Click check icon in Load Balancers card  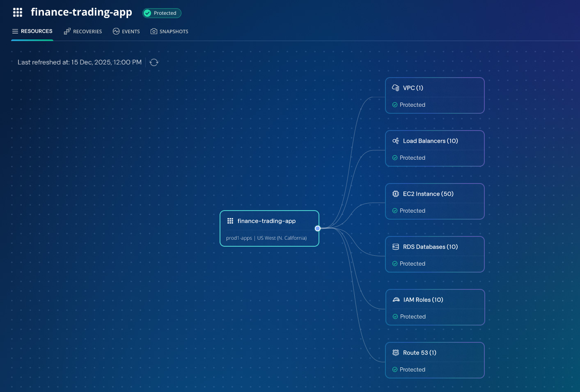point(395,158)
